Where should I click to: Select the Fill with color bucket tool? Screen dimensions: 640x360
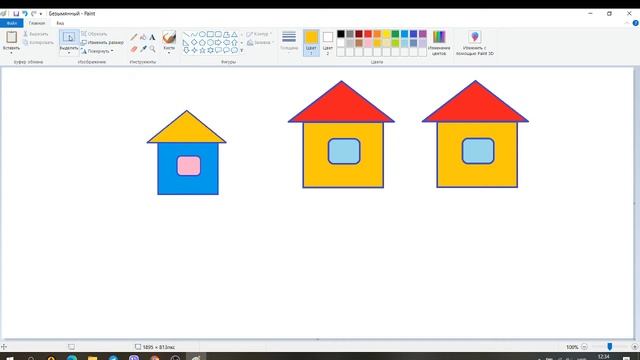click(x=143, y=37)
